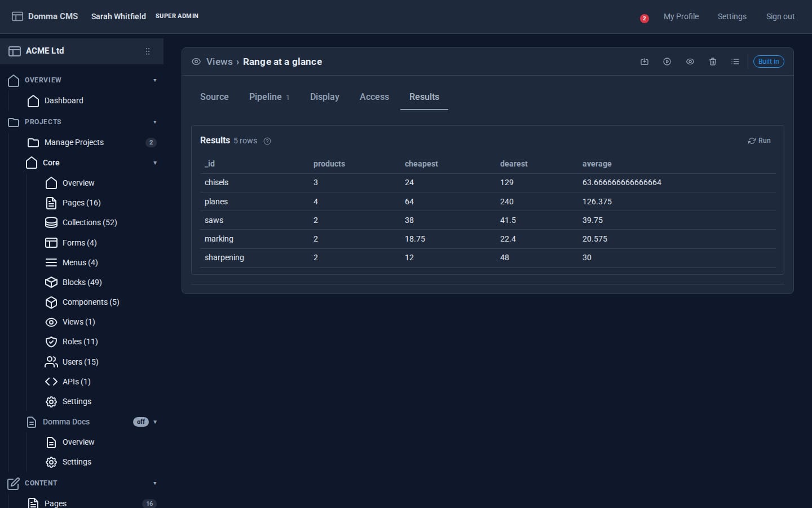Click the value 63.666666666666664
The image size is (812, 508).
pyautogui.click(x=622, y=182)
